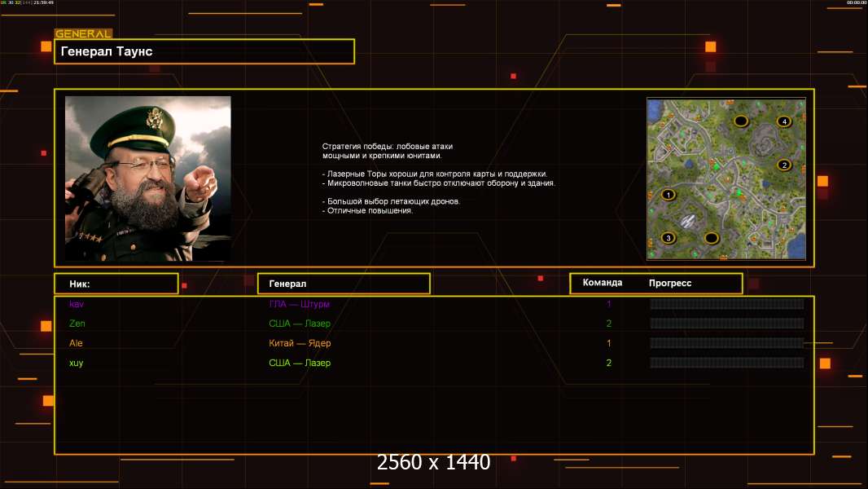
Task: Click xuy's loading progress bar
Action: tap(726, 363)
